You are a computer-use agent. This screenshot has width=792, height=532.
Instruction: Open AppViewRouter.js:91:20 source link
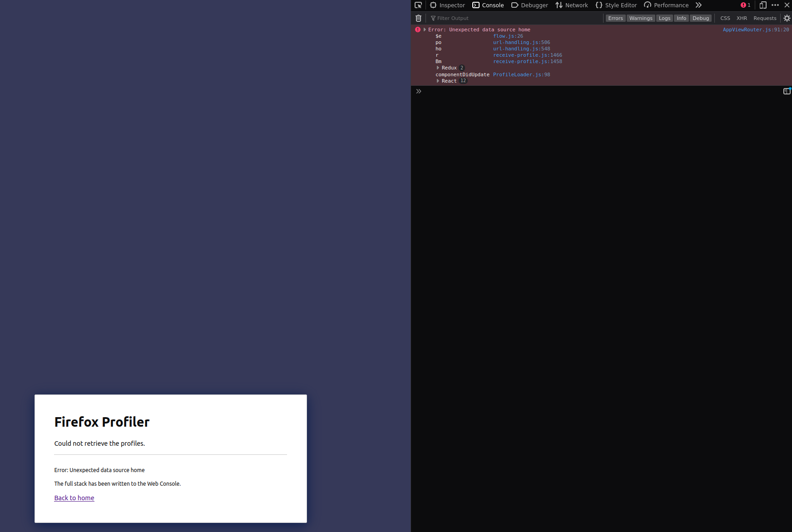(756, 30)
